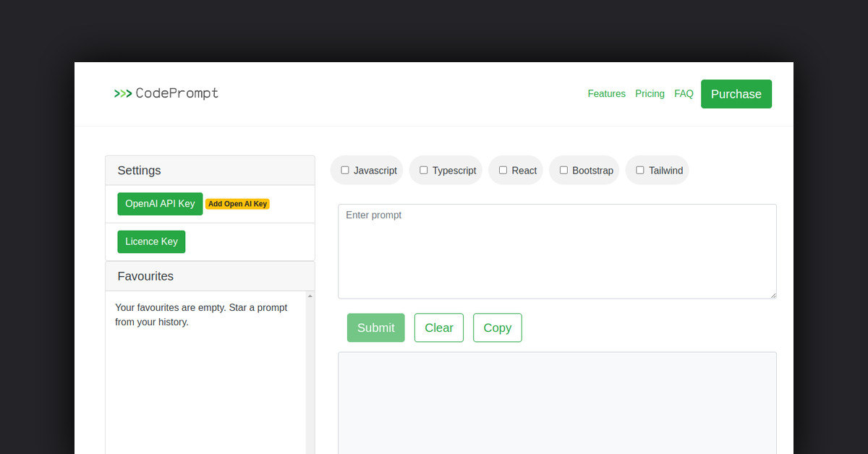Screen dimensions: 868x454
Task: Select the Tailwind framework option
Action: (x=639, y=170)
